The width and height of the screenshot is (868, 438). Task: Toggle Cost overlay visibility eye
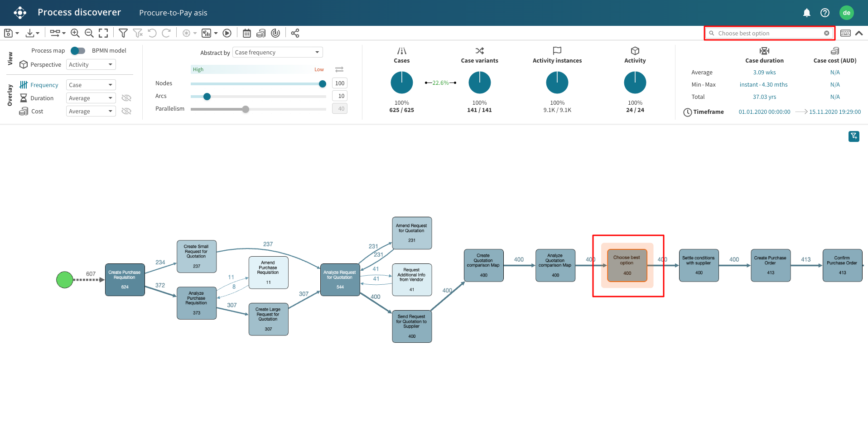tap(126, 112)
